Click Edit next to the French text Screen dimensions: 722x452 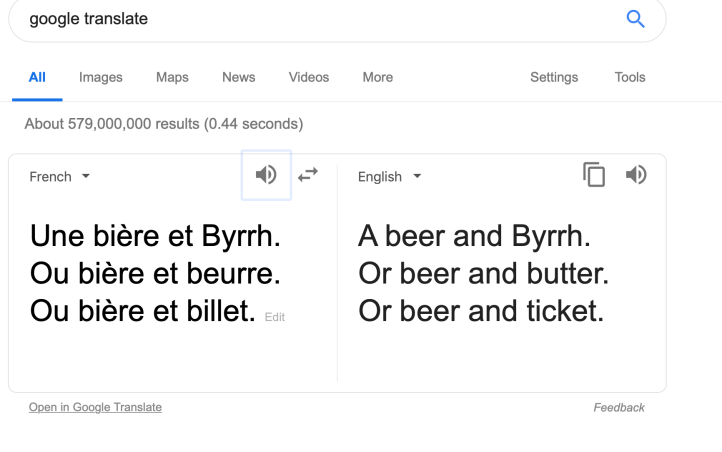coord(275,316)
